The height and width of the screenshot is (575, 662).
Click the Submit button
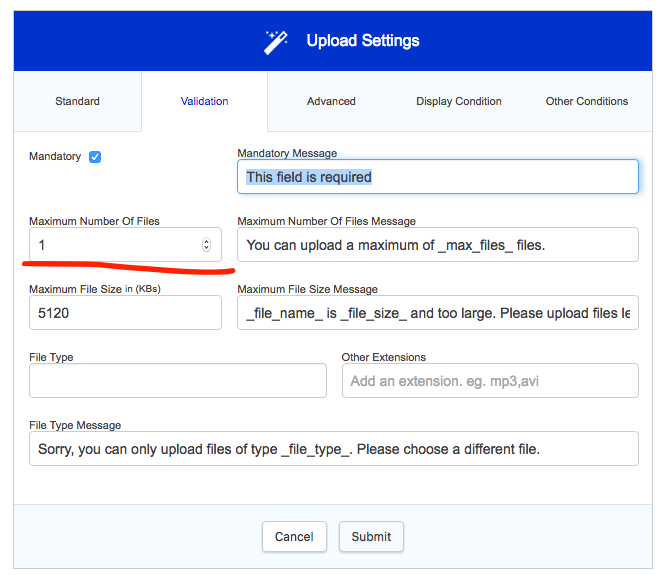[x=371, y=537]
